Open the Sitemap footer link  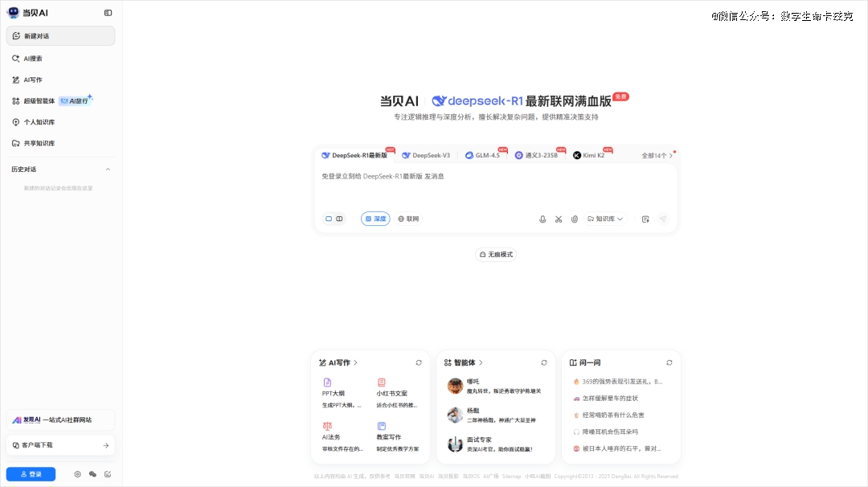(x=511, y=477)
